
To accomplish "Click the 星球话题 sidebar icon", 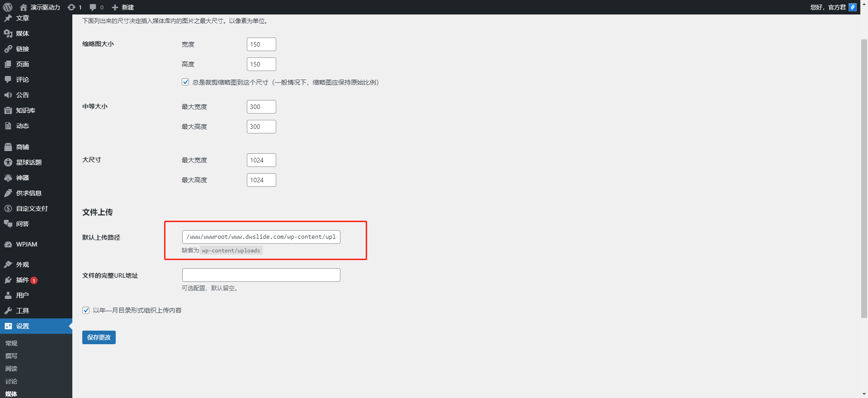I will point(8,162).
